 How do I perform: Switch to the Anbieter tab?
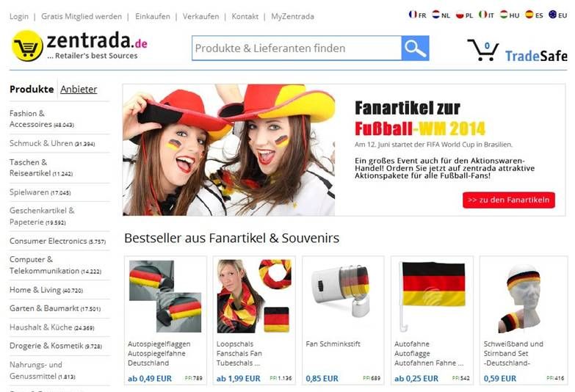click(79, 89)
